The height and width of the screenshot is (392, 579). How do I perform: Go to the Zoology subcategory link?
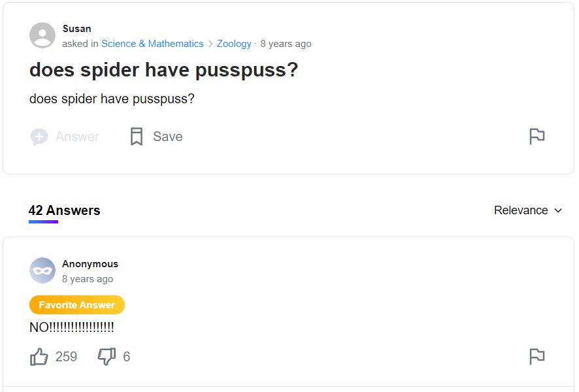234,44
